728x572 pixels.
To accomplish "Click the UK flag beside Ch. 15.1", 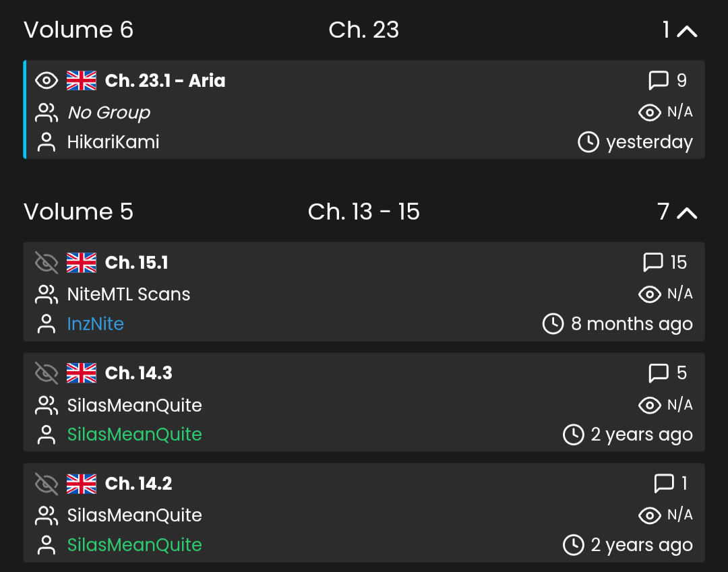I will click(x=82, y=263).
